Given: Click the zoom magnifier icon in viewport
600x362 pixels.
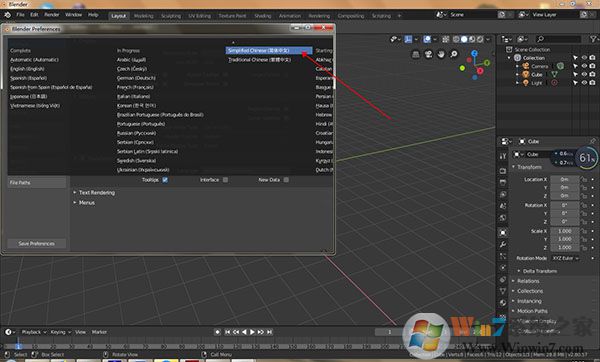Looking at the screenshot, I should (x=453, y=54).
